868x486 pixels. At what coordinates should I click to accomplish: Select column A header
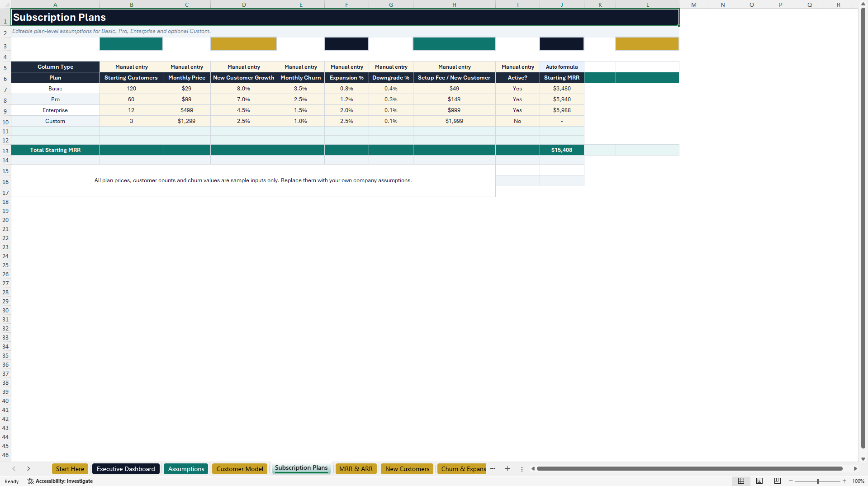(55, 5)
